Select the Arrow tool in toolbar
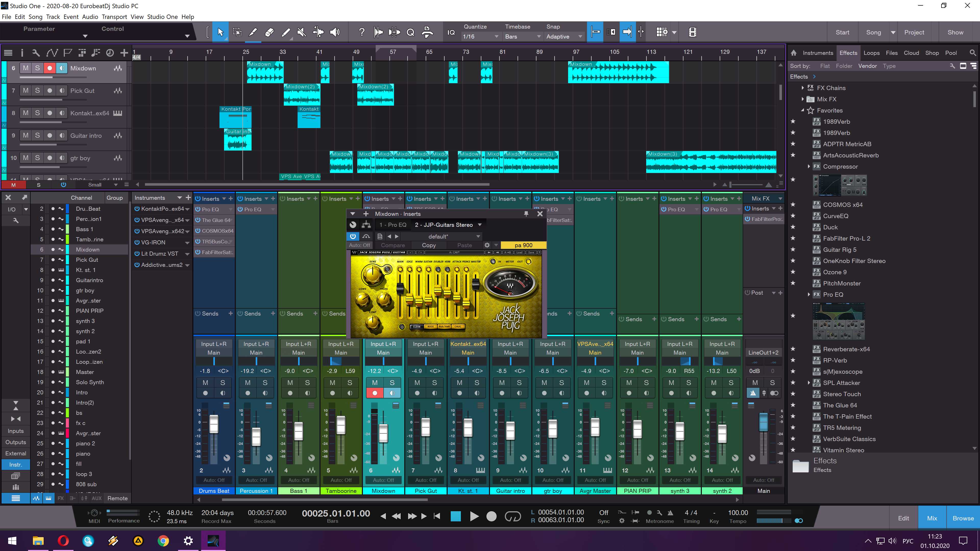The image size is (980, 551). (220, 32)
